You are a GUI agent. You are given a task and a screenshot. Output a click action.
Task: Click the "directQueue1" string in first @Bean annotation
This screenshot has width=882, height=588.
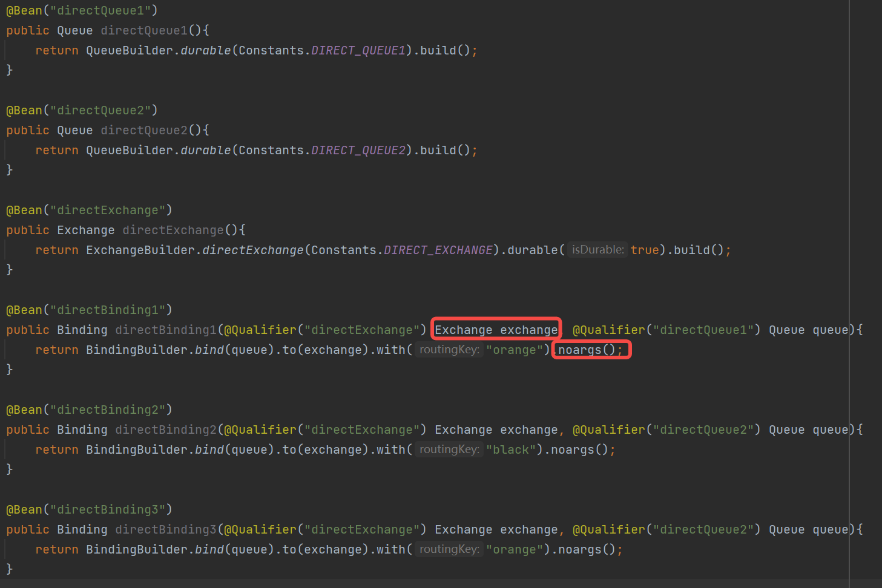(x=100, y=10)
